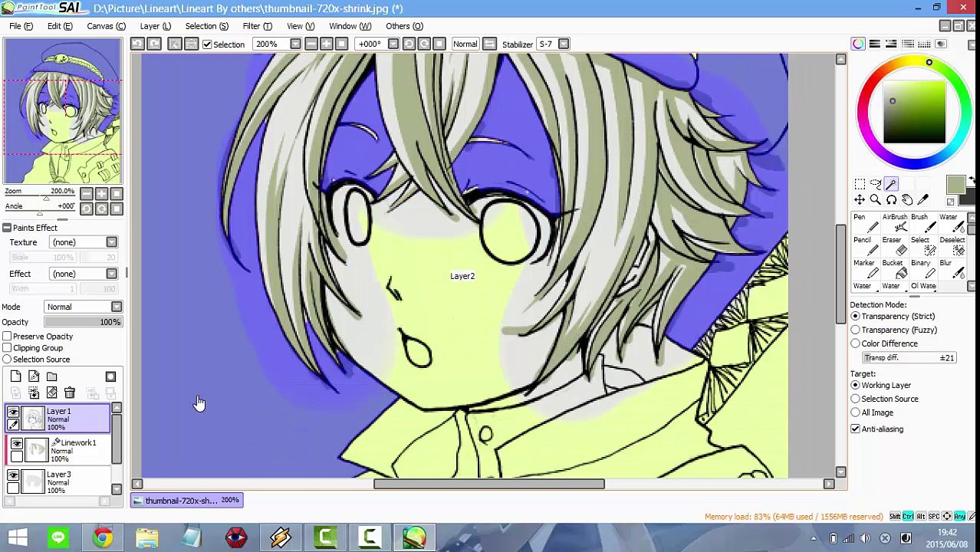Choose Transparency (Strict) detection mode
The image size is (980, 552).
(x=855, y=316)
